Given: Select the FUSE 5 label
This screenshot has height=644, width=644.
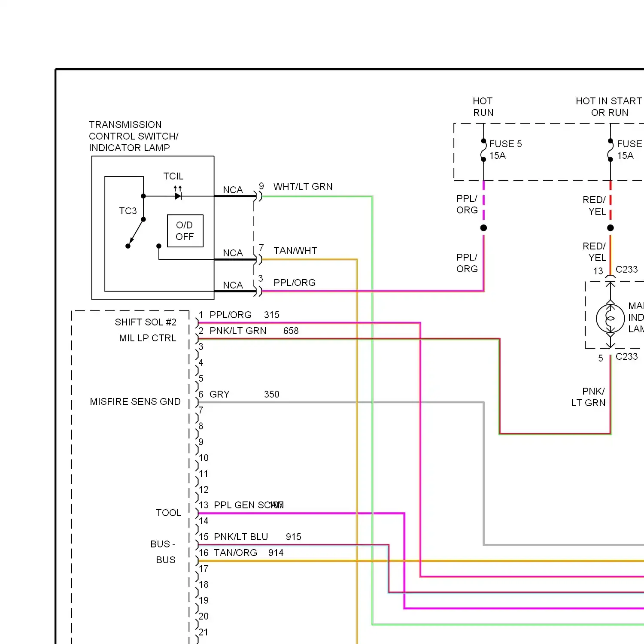Looking at the screenshot, I should (x=506, y=144).
